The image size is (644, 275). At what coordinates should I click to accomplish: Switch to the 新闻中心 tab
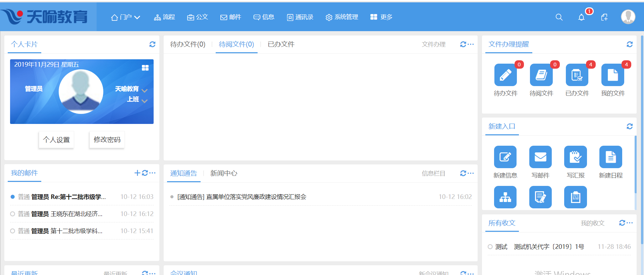tap(223, 173)
